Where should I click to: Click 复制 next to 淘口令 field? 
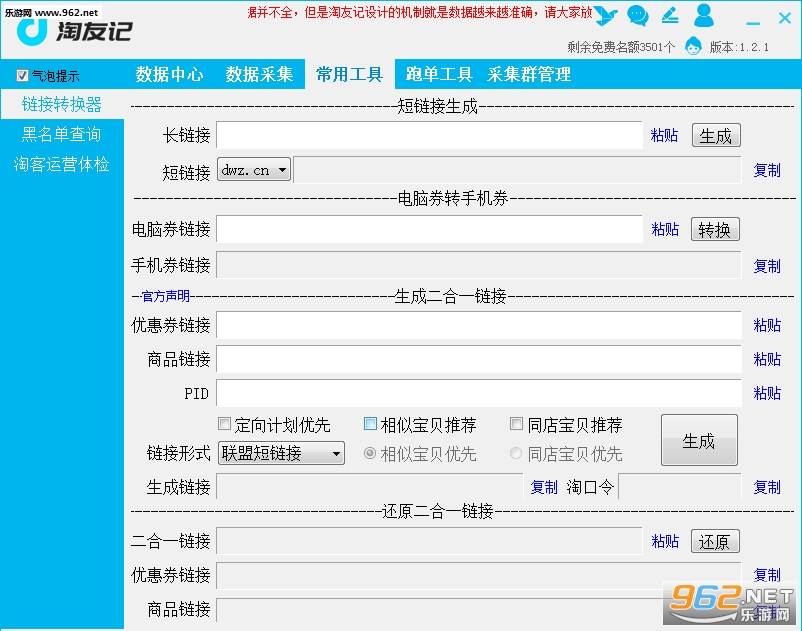point(767,487)
